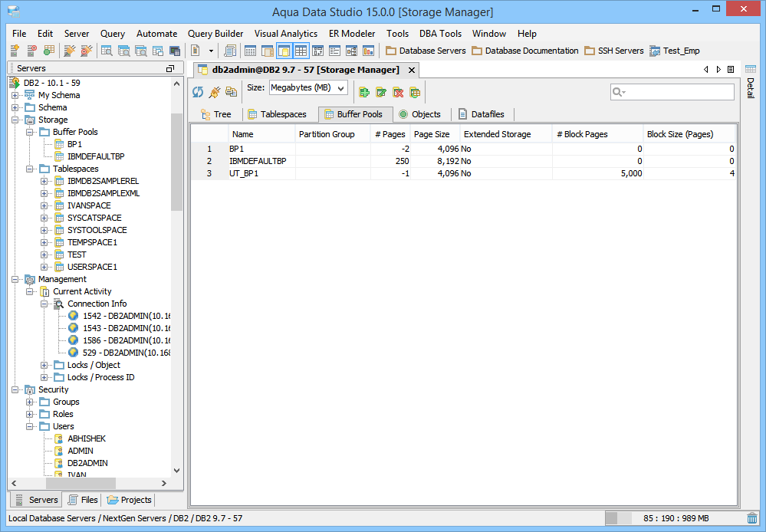
Task: Switch to the Datafiles tab
Action: click(x=482, y=114)
